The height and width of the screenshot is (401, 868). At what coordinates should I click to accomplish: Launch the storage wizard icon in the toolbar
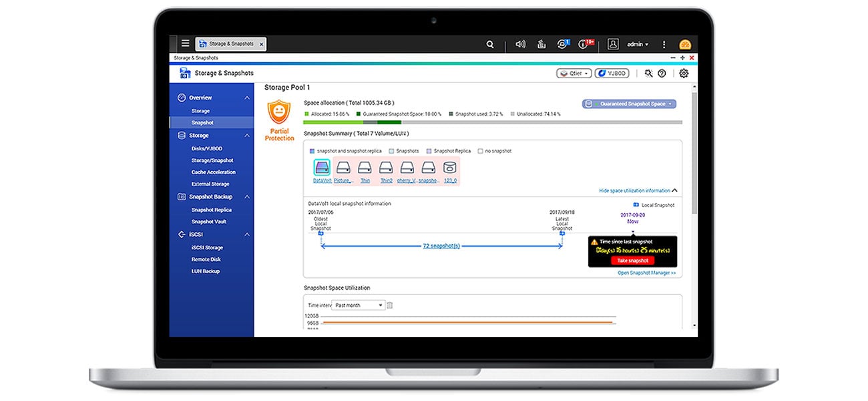[648, 73]
